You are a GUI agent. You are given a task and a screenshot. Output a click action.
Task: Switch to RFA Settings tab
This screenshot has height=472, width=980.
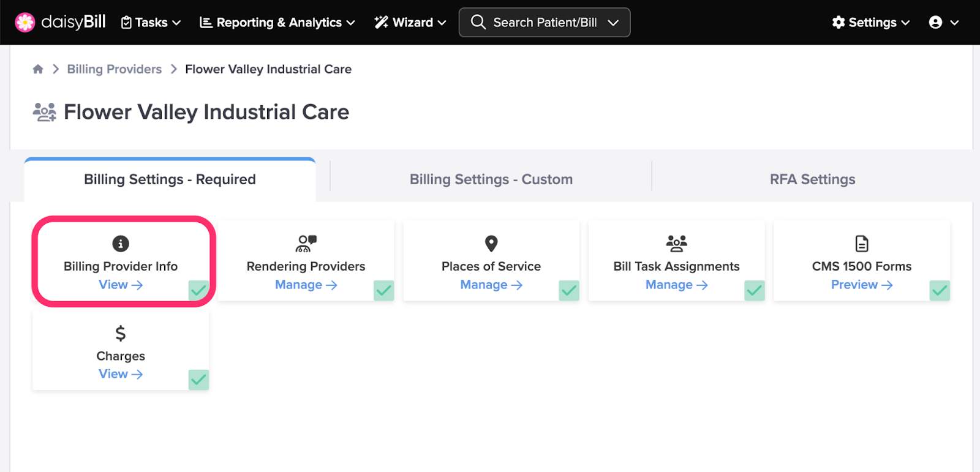click(x=812, y=179)
